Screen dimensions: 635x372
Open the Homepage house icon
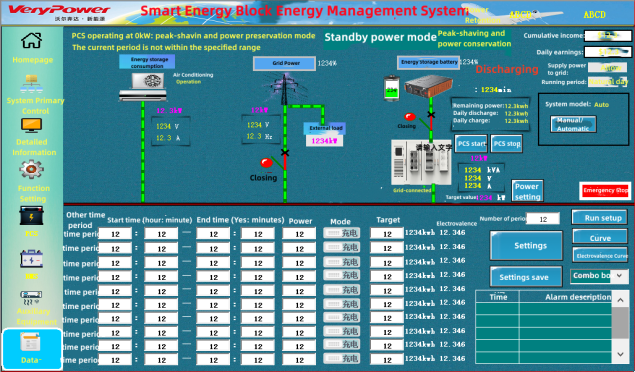pyautogui.click(x=32, y=40)
